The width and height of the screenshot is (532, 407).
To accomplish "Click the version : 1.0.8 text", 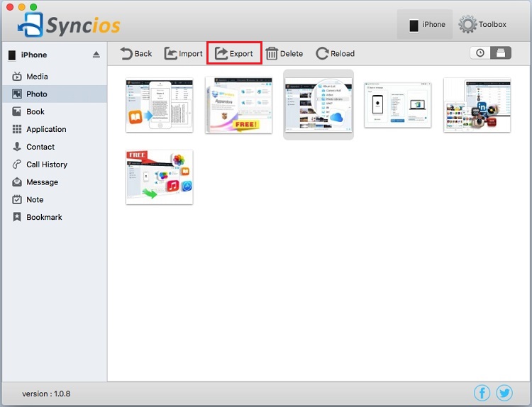I will tap(46, 394).
